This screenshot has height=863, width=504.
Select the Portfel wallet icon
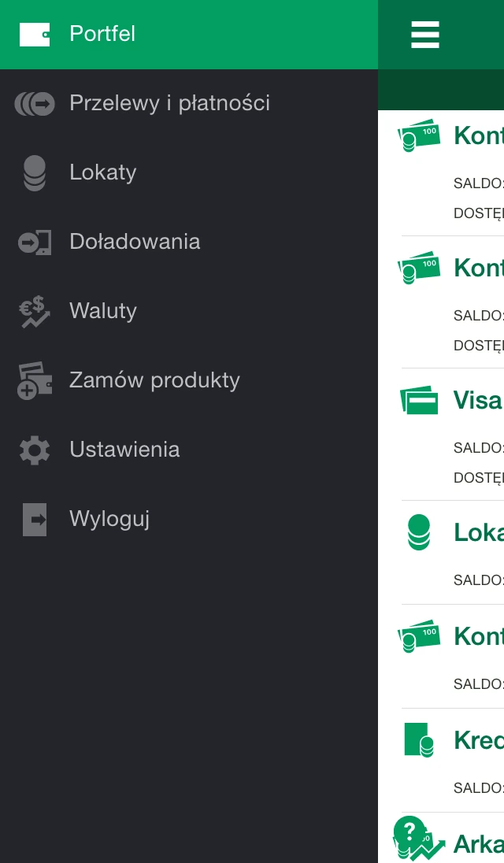point(35,34)
